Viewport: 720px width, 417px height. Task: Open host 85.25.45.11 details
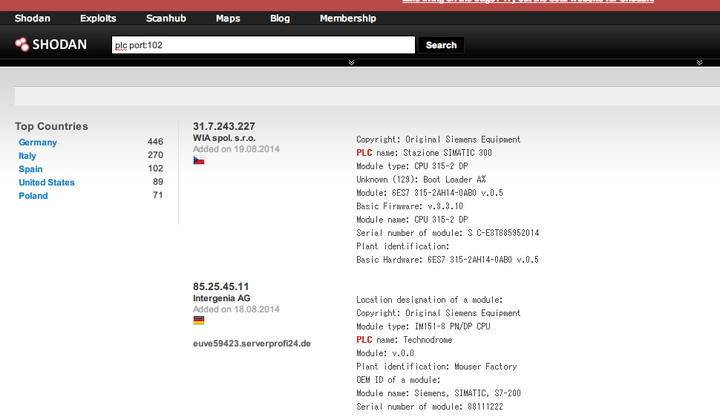pyautogui.click(x=221, y=287)
